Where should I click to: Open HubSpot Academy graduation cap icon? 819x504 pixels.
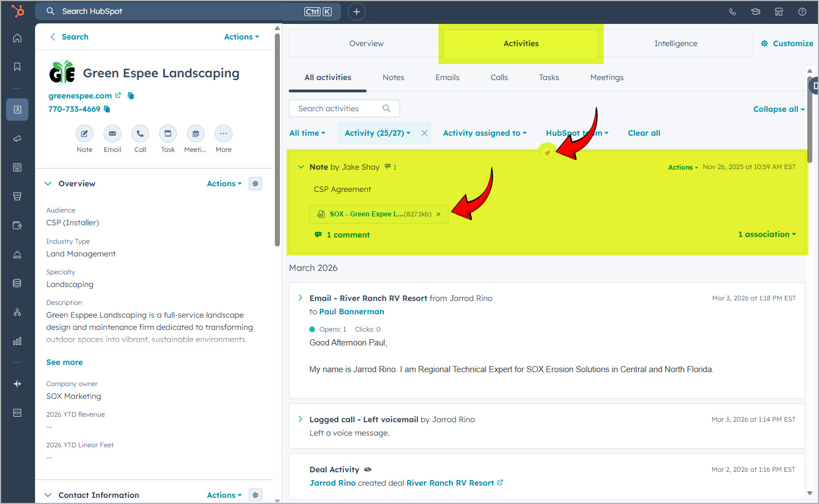click(756, 12)
